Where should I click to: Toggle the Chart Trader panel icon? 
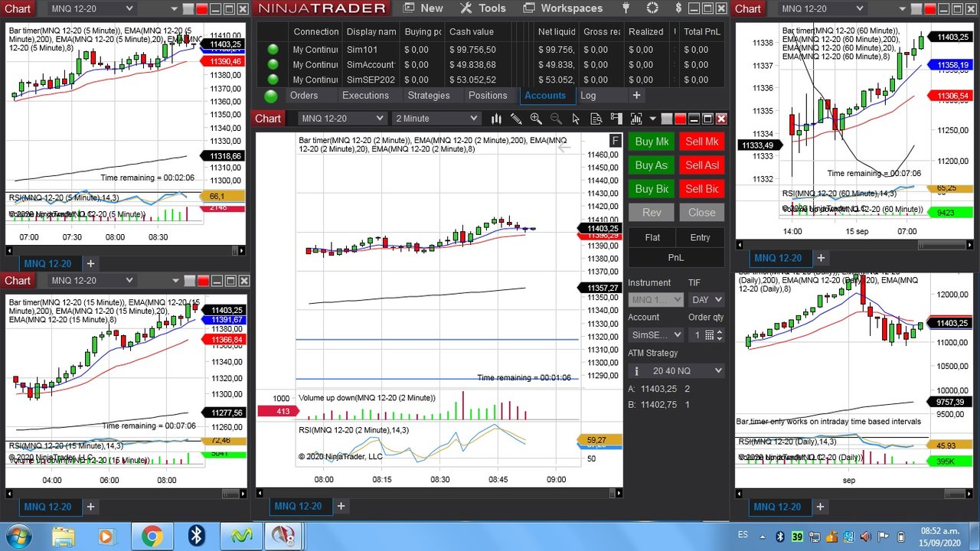[x=616, y=119]
